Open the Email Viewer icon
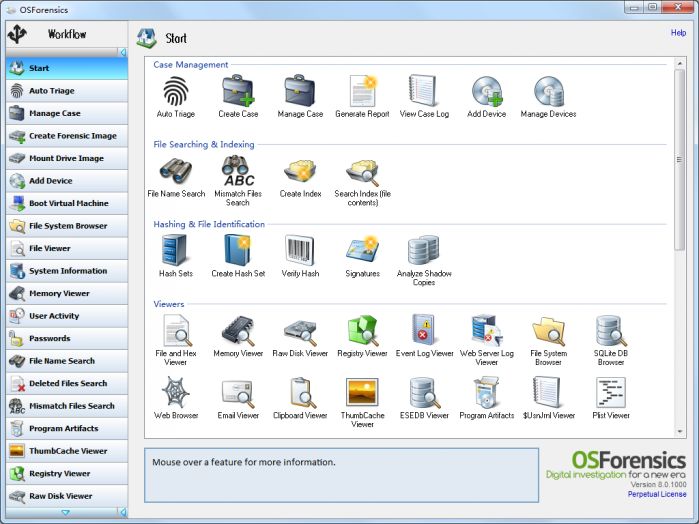 [238, 393]
